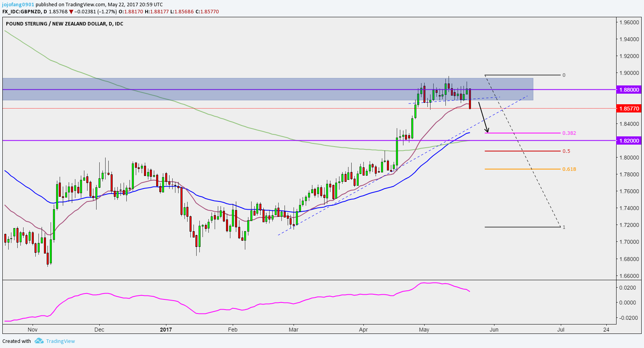Image resolution: width=644 pixels, height=348 pixels.
Task: Click the 2017 date axis label
Action: point(166,330)
